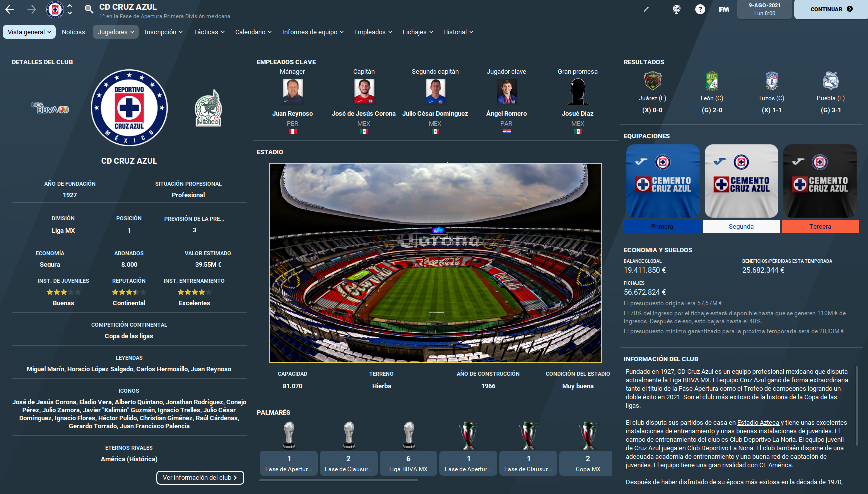Follow the Estadio Azteca link

tap(758, 423)
